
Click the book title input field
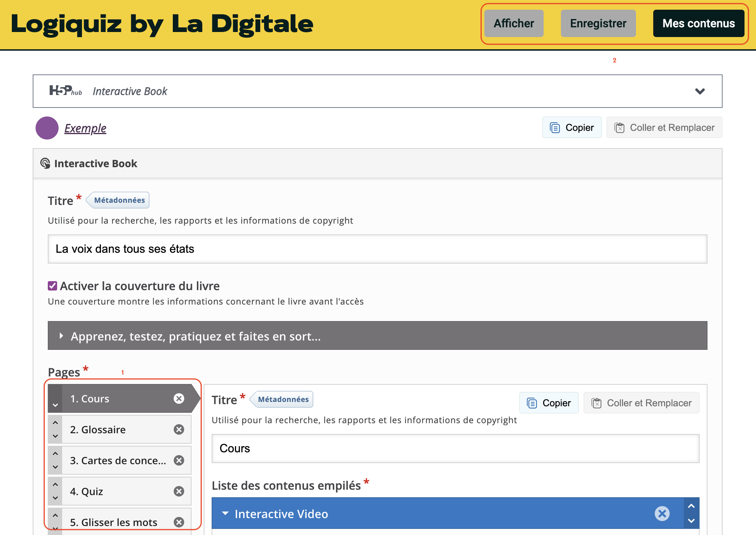coord(377,249)
